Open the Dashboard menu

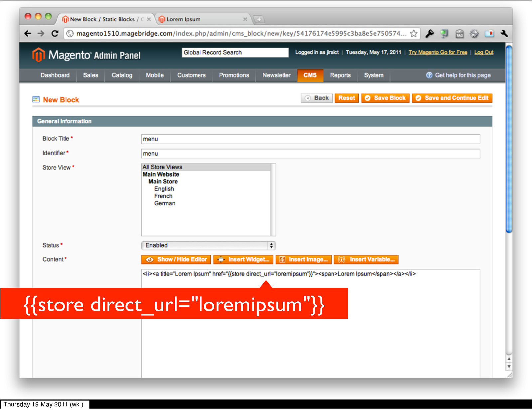(x=55, y=75)
